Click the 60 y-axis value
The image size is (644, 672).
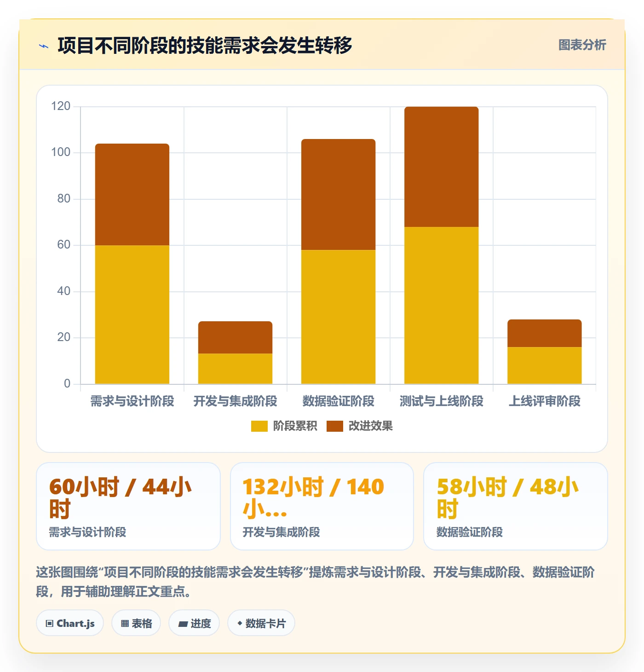point(63,245)
